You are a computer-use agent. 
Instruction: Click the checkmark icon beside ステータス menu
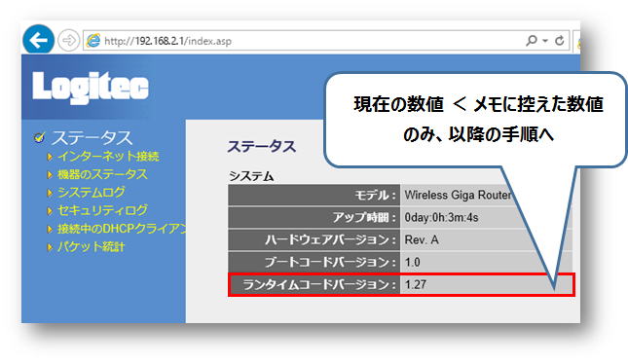click(x=39, y=138)
